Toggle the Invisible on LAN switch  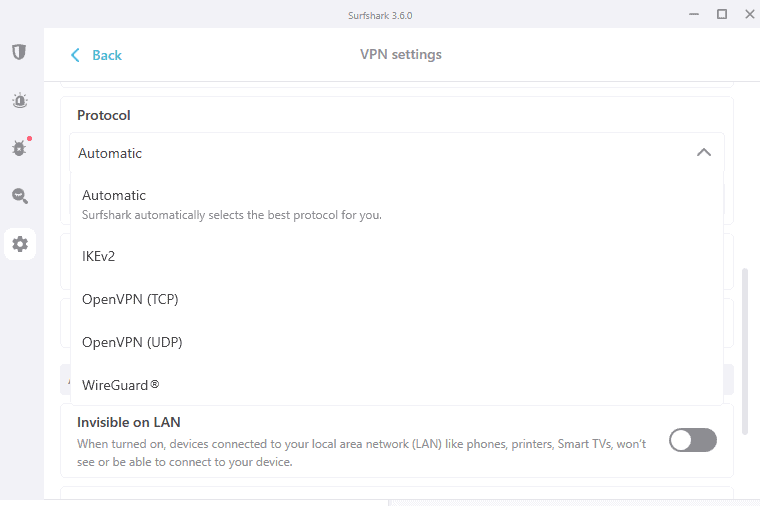tap(692, 440)
